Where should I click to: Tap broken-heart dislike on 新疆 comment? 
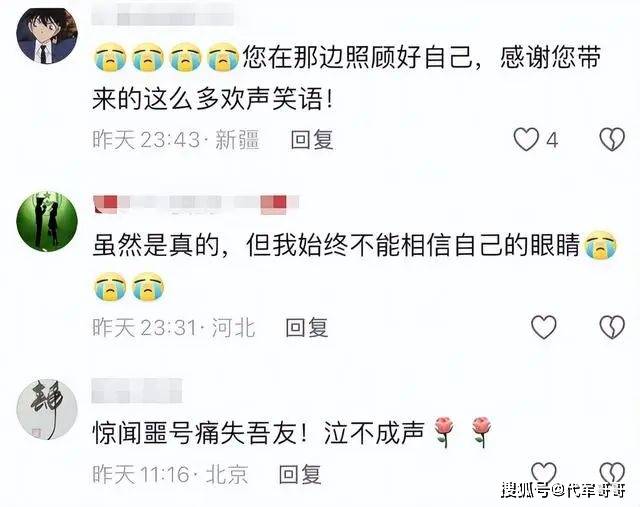(x=612, y=140)
